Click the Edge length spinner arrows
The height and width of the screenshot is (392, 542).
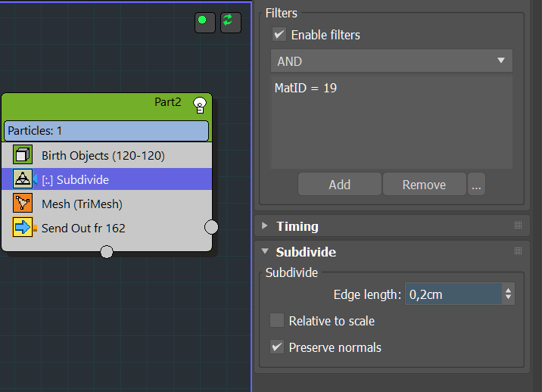508,294
